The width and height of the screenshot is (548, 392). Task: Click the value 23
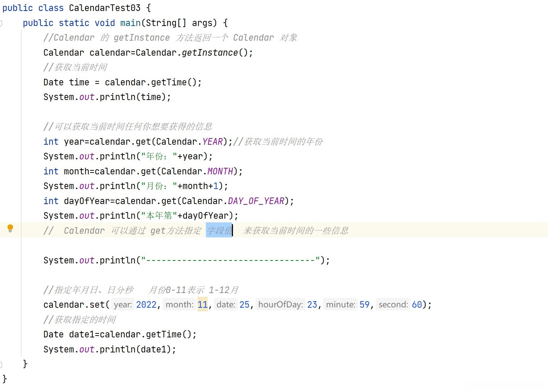312,305
